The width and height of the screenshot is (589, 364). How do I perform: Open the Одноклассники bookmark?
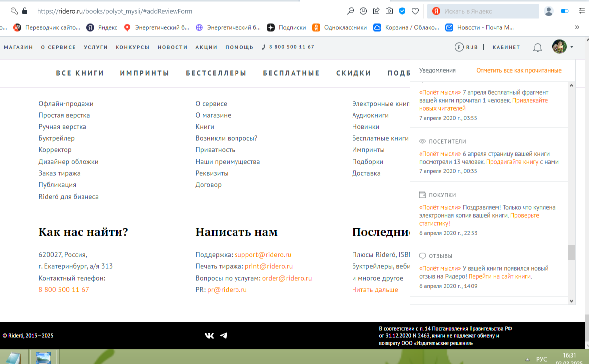point(340,27)
